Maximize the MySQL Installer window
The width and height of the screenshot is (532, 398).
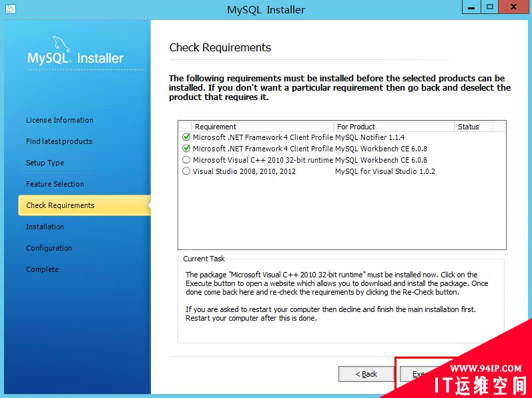tap(489, 7)
